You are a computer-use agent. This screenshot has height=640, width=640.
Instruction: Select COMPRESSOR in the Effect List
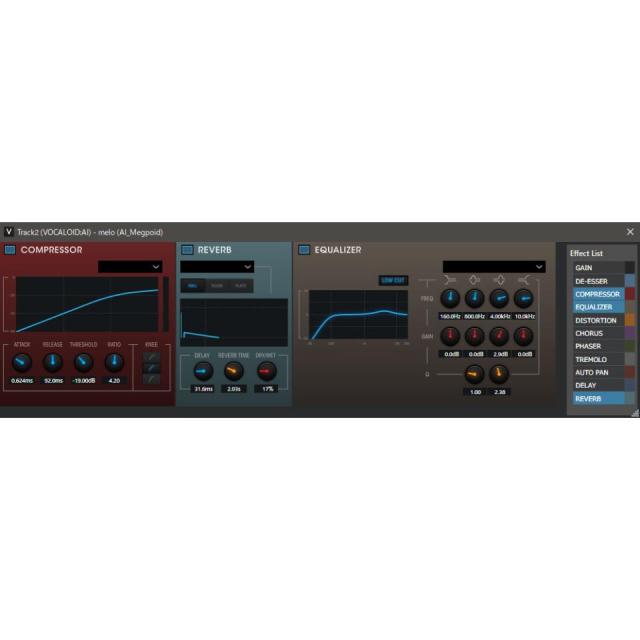(x=599, y=294)
